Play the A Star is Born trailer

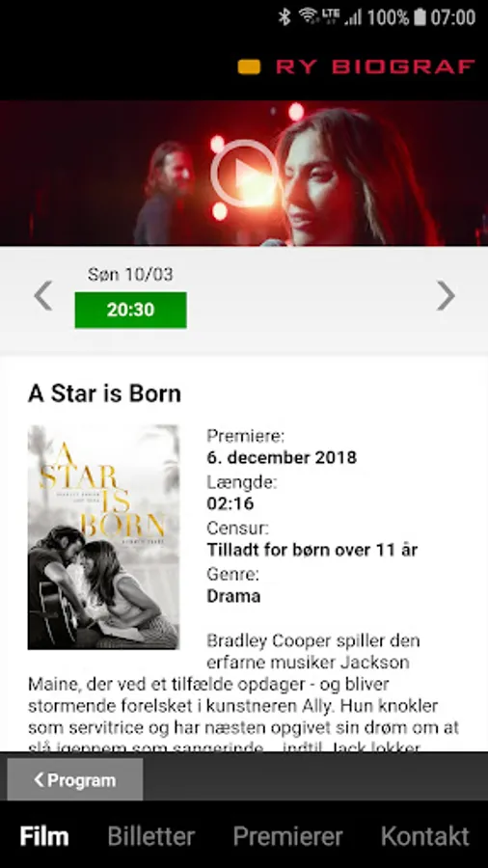(x=243, y=174)
